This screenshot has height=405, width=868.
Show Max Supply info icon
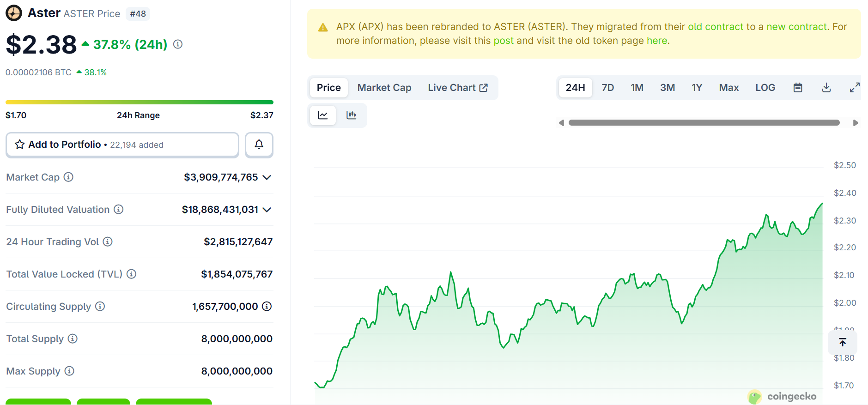[69, 371]
